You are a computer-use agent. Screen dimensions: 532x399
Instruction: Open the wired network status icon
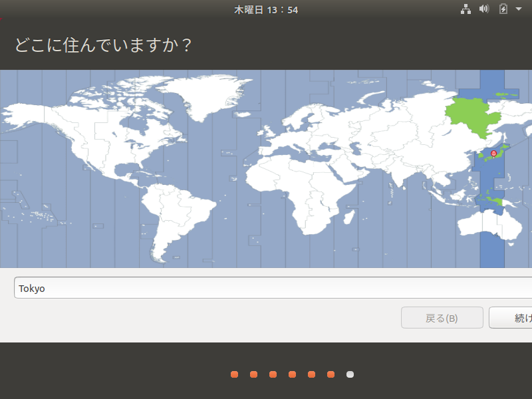click(x=465, y=9)
